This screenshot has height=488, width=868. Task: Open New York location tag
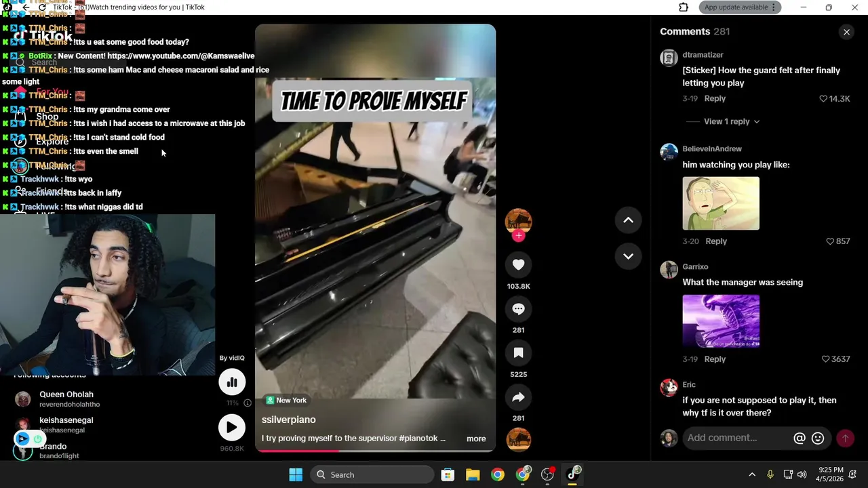[286, 401]
